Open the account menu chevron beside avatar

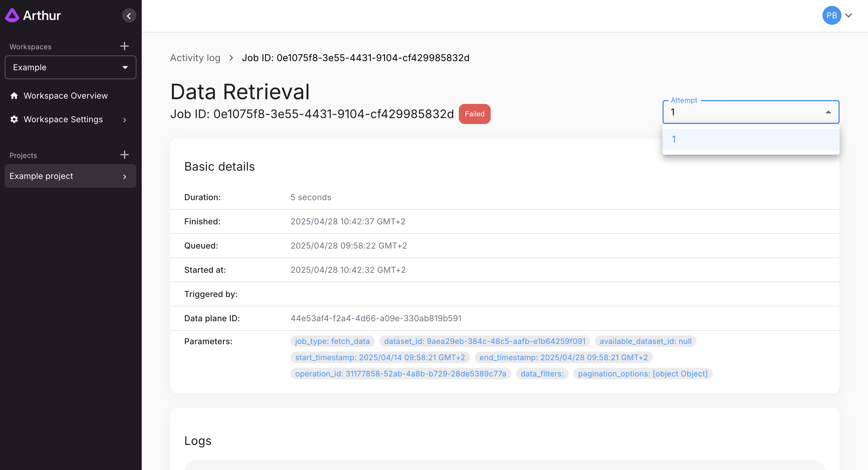849,15
